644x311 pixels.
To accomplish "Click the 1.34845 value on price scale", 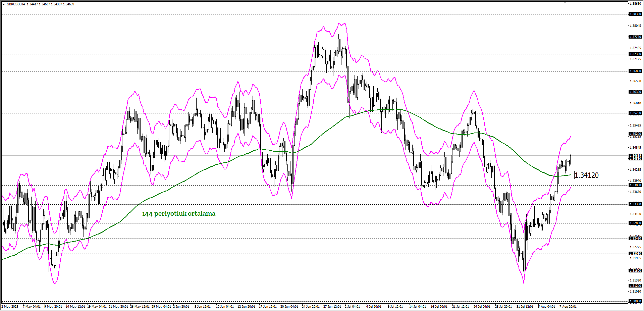I will [636, 148].
